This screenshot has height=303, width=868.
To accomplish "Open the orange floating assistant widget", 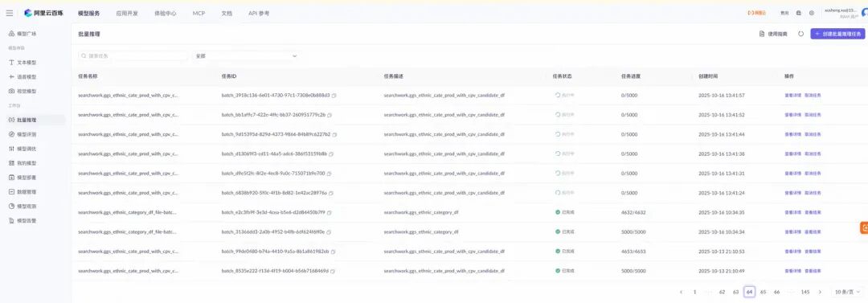I will (x=863, y=227).
